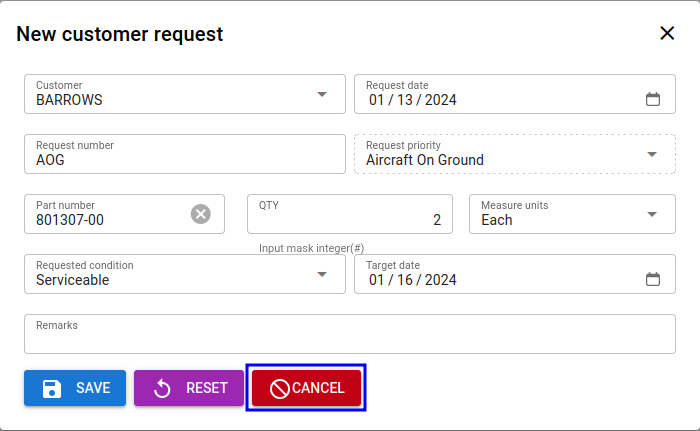This screenshot has width=700, height=431.
Task: Clear the Part number field
Action: (201, 214)
